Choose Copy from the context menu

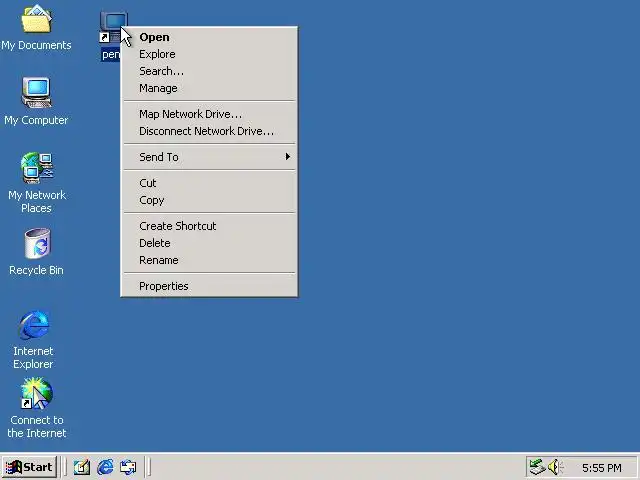(209, 200)
